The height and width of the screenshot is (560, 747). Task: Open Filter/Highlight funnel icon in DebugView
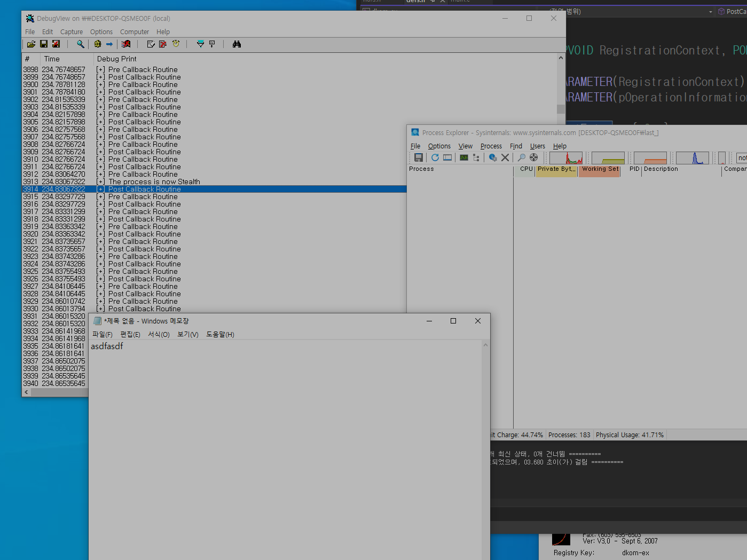tap(200, 44)
